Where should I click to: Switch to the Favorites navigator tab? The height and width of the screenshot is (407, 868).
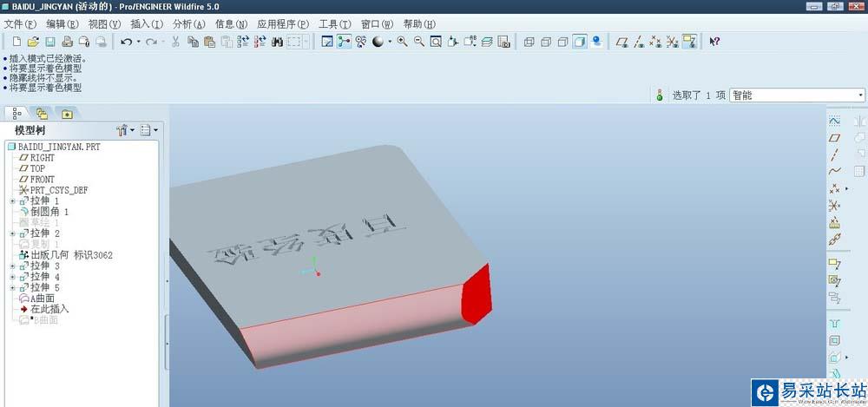tap(67, 114)
